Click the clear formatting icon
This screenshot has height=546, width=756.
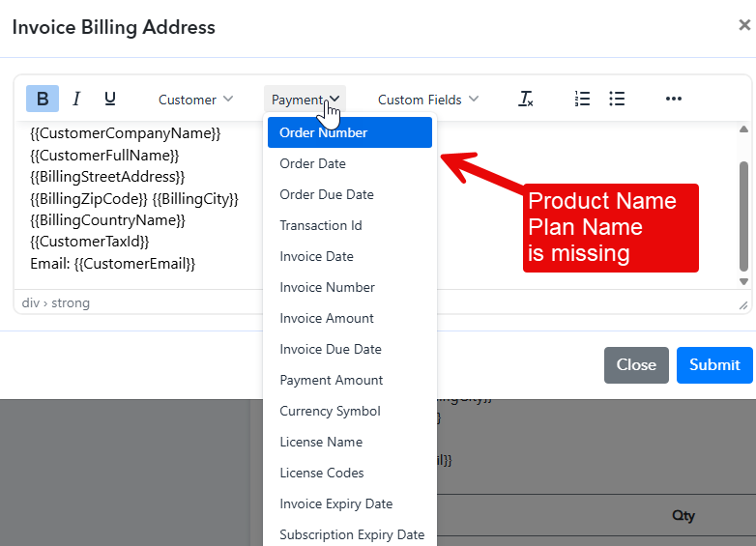click(526, 99)
